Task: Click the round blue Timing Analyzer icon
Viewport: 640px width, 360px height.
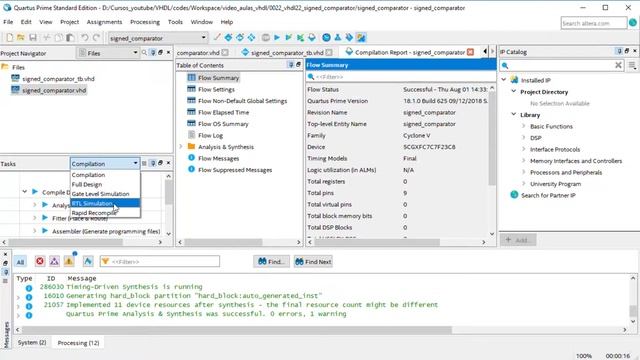Action: (x=326, y=38)
